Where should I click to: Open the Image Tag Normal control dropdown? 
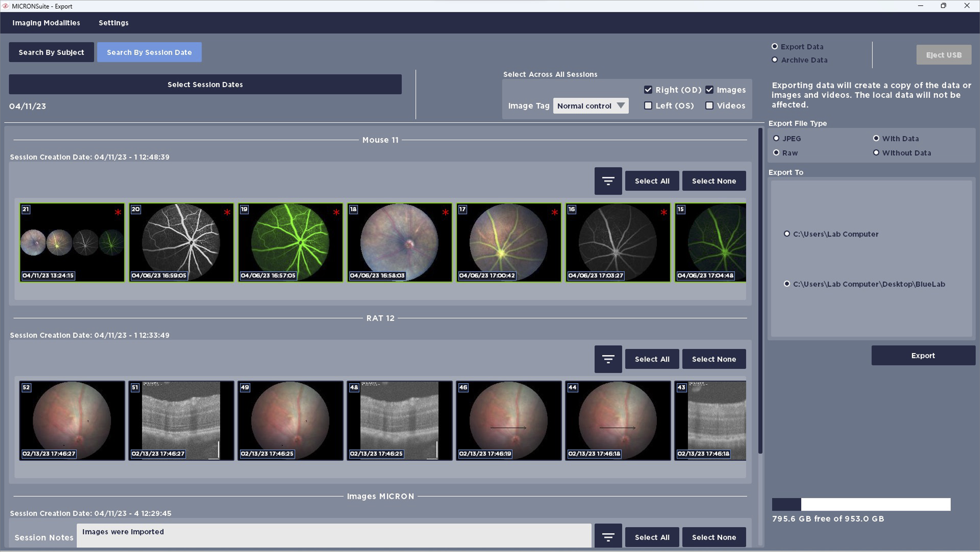coord(591,106)
